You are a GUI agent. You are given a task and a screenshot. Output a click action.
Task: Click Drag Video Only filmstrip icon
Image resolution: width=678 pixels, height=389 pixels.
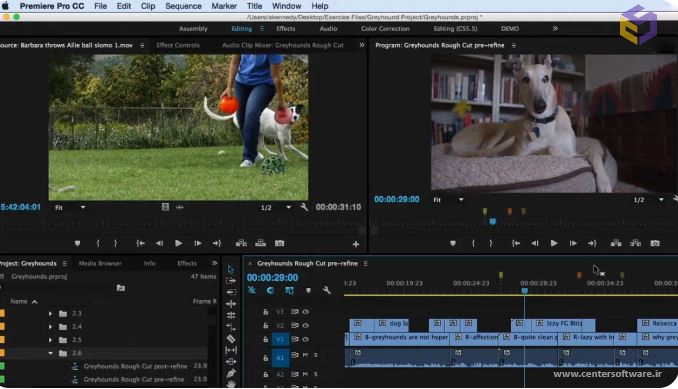[x=165, y=207]
